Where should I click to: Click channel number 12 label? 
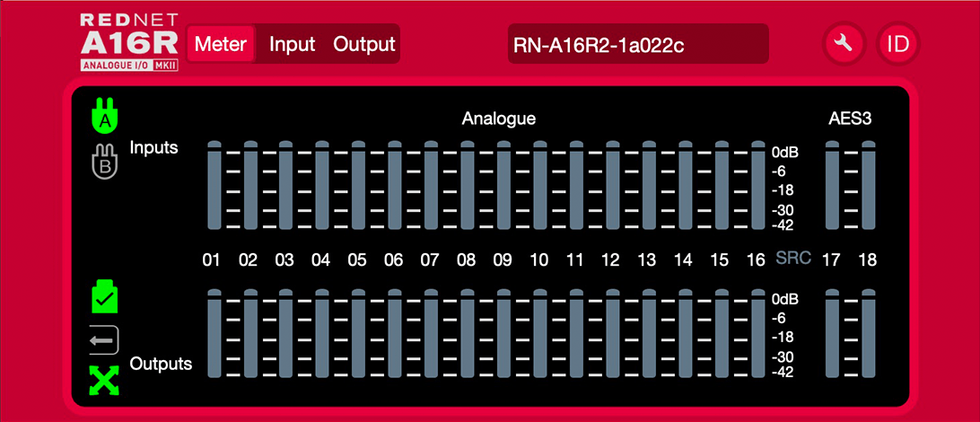point(611,260)
